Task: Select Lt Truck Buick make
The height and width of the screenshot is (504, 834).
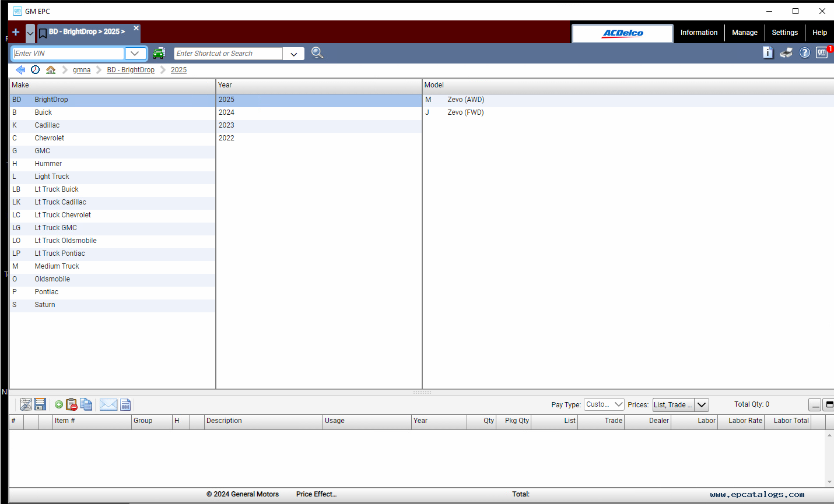Action: click(113, 189)
